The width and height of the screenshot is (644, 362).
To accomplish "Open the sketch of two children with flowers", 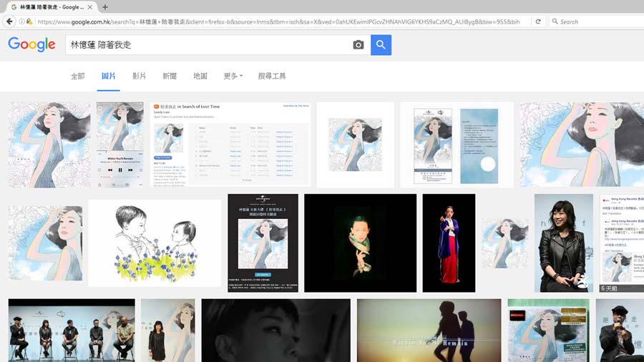I will pyautogui.click(x=155, y=243).
